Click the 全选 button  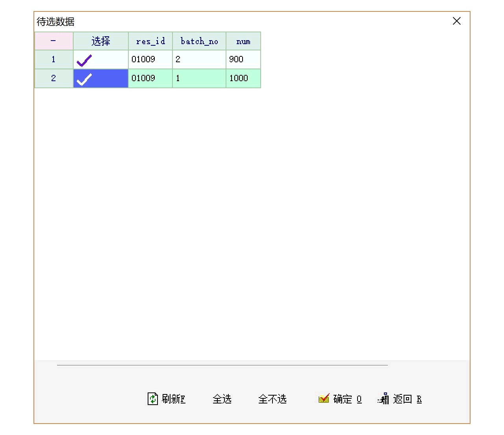click(222, 399)
